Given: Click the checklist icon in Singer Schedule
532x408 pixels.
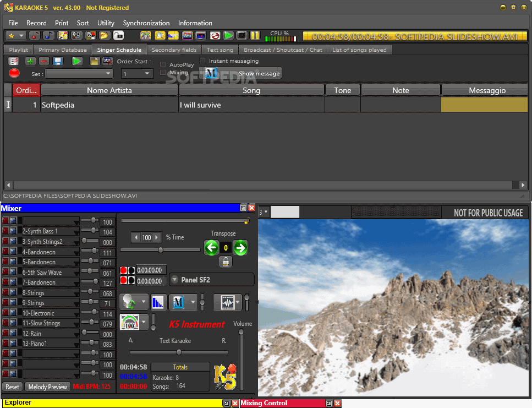Looking at the screenshot, I should click(14, 61).
